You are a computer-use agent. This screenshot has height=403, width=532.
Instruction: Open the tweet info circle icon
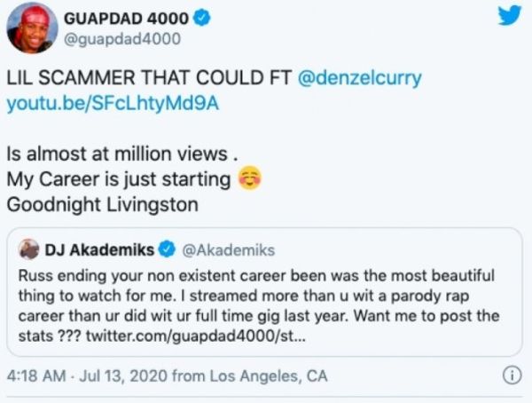coord(512,375)
